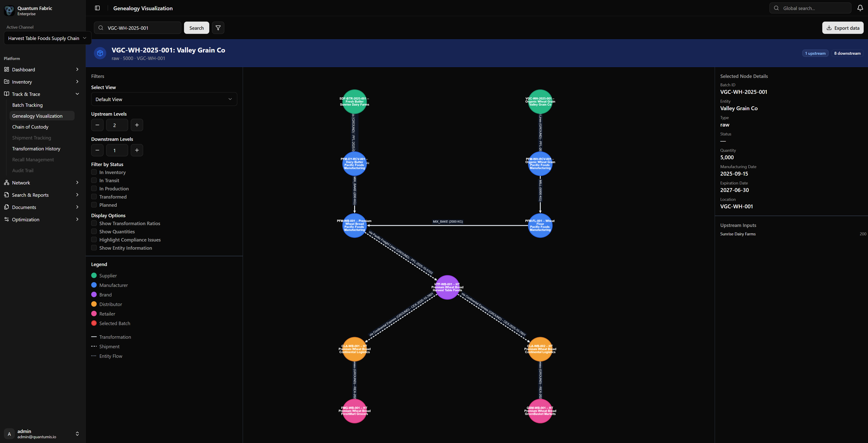Enable the In Inventory status filter

(x=94, y=172)
